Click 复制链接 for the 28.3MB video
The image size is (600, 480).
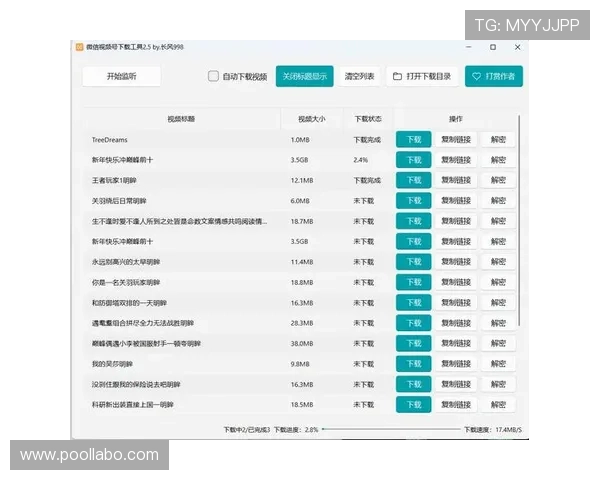tap(456, 323)
